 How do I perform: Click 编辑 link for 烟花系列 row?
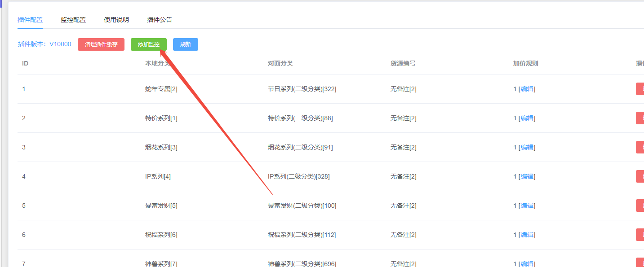coord(527,147)
